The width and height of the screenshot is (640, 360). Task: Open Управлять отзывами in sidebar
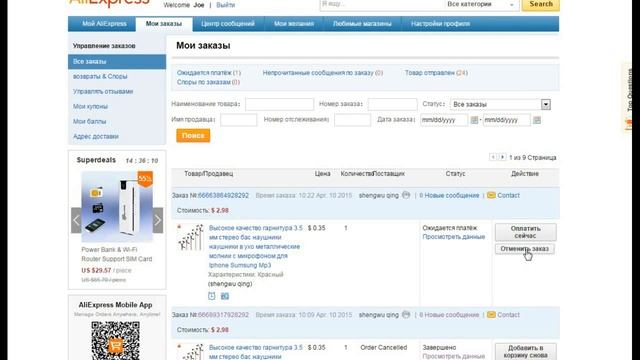pyautogui.click(x=103, y=91)
